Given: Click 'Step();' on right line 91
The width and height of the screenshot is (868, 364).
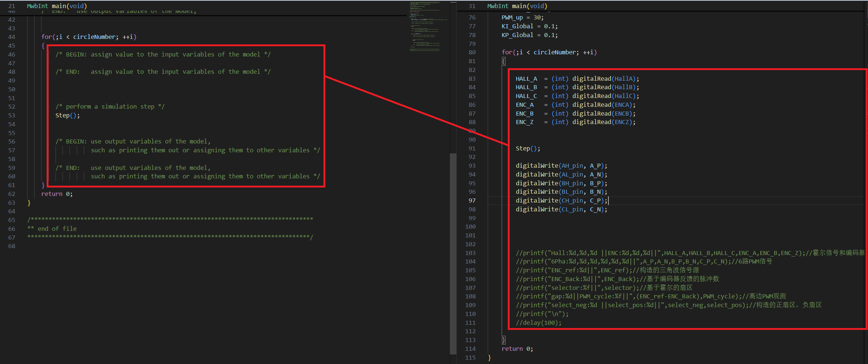Looking at the screenshot, I should pyautogui.click(x=528, y=148).
